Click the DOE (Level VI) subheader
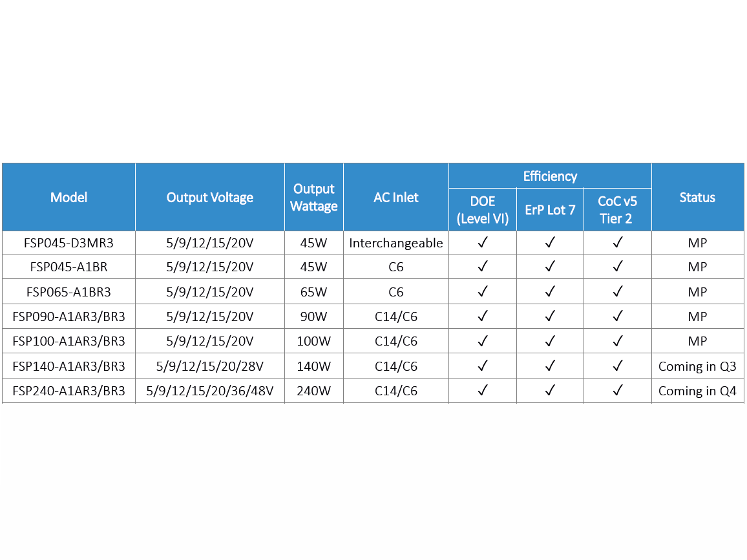 point(483,210)
